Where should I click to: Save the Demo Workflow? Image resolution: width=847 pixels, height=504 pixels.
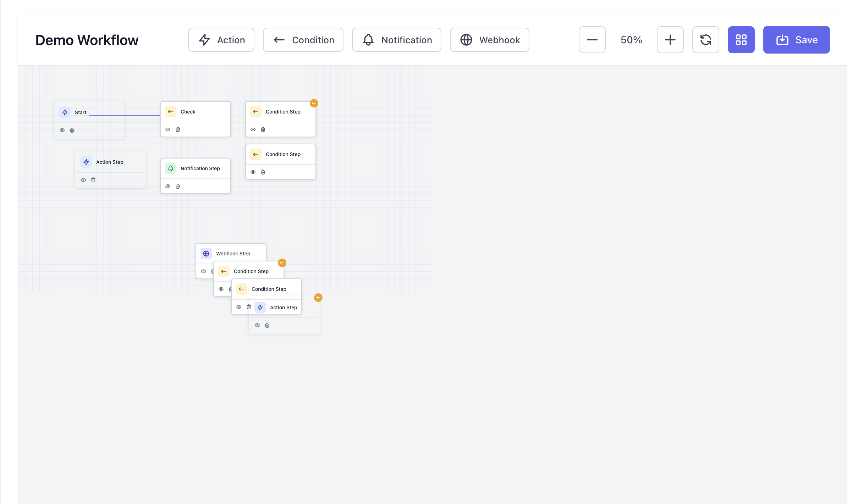(796, 40)
